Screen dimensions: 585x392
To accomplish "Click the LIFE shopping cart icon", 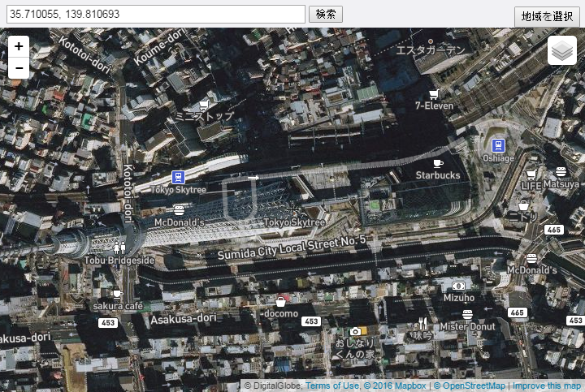I will tap(531, 174).
